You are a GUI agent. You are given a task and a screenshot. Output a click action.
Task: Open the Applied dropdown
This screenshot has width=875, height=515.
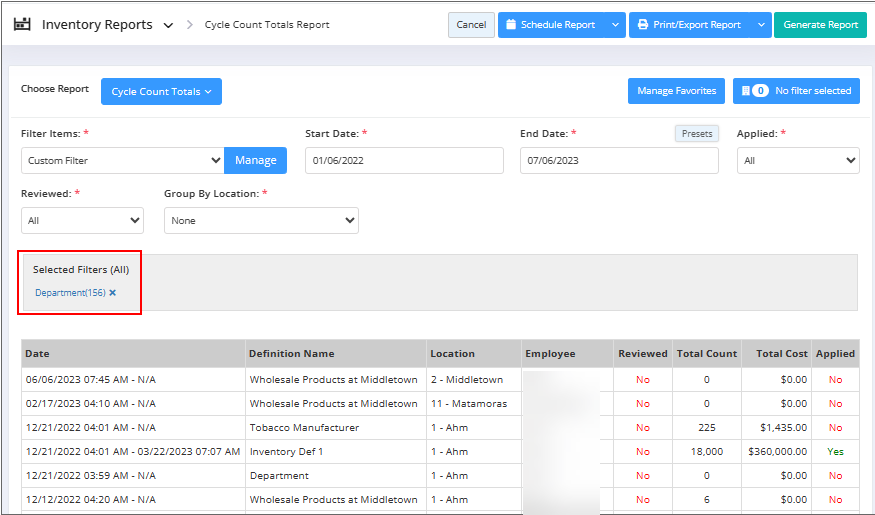coord(797,161)
